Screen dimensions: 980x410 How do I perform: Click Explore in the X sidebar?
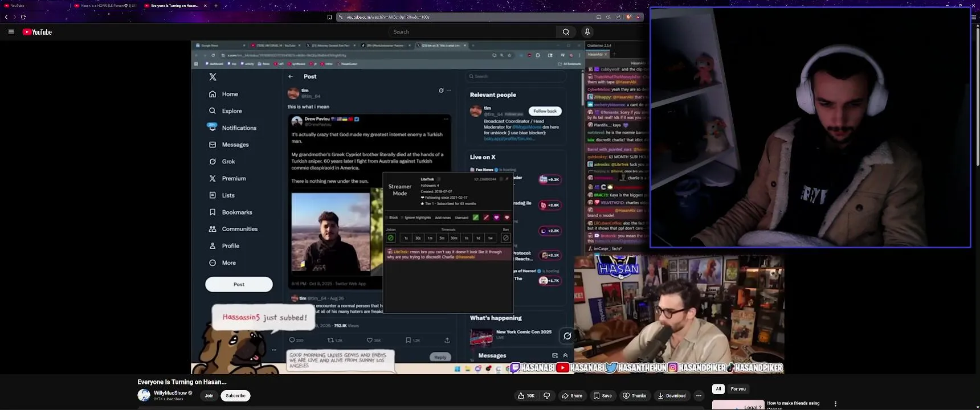click(226, 111)
